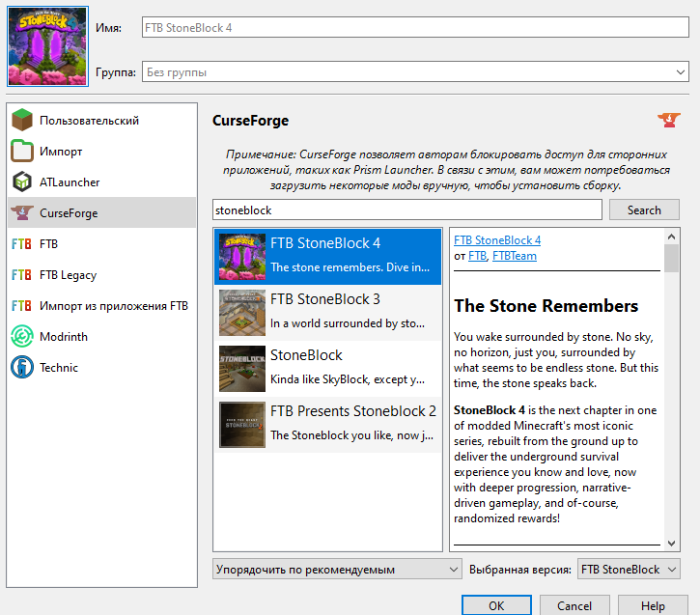Image resolution: width=700 pixels, height=615 pixels.
Task: Select the Импорт folder icon
Action: tap(22, 151)
